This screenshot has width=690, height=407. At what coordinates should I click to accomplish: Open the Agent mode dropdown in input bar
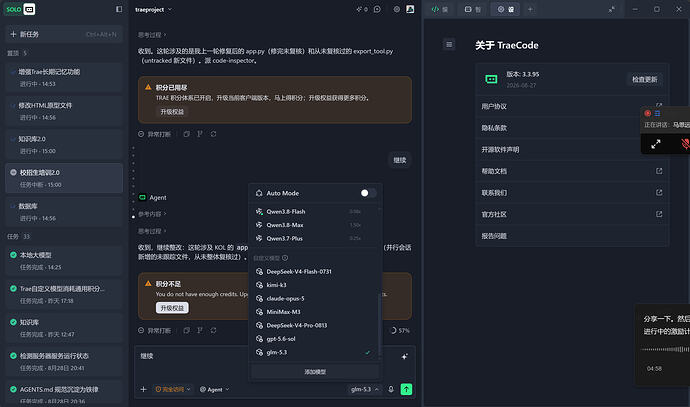[x=214, y=389]
